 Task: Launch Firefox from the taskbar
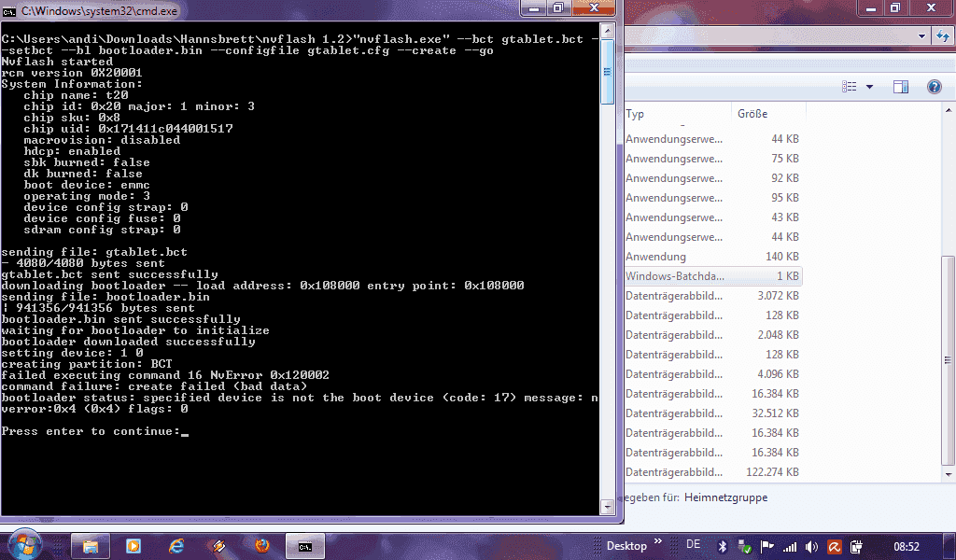[262, 546]
